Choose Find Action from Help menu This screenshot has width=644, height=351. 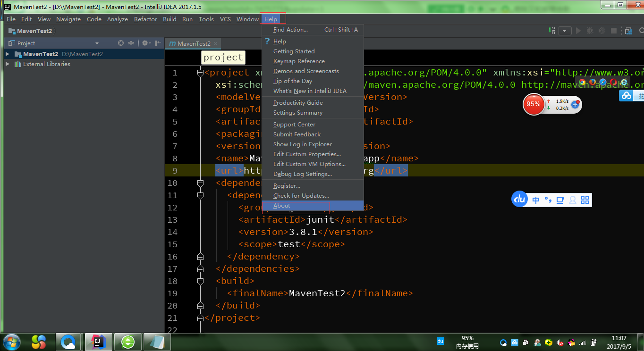coord(313,30)
